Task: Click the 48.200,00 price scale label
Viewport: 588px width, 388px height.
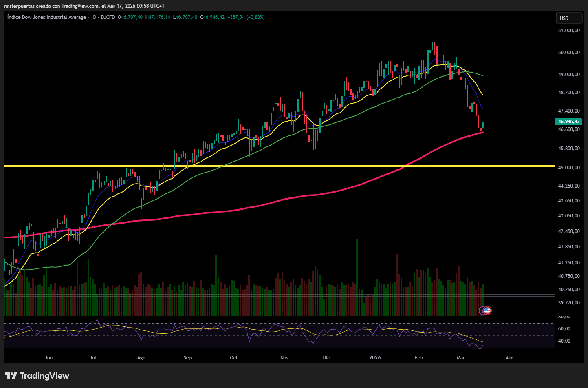Action: pyautogui.click(x=569, y=93)
